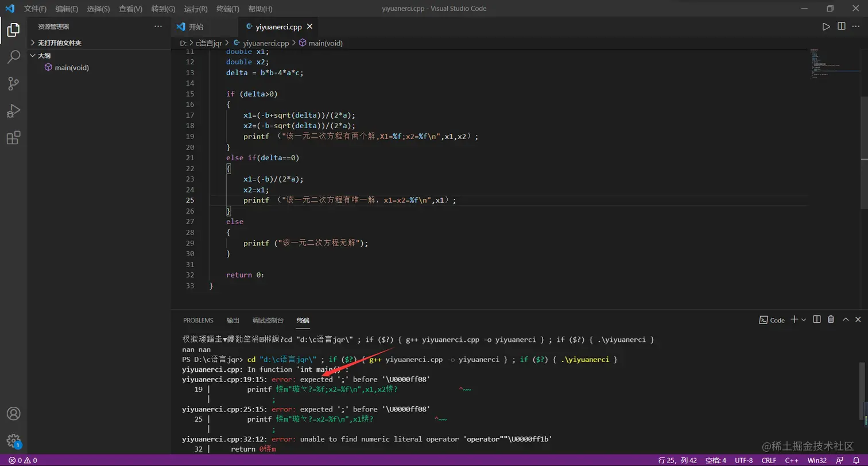Switch to the 终端 panel tab

[303, 320]
